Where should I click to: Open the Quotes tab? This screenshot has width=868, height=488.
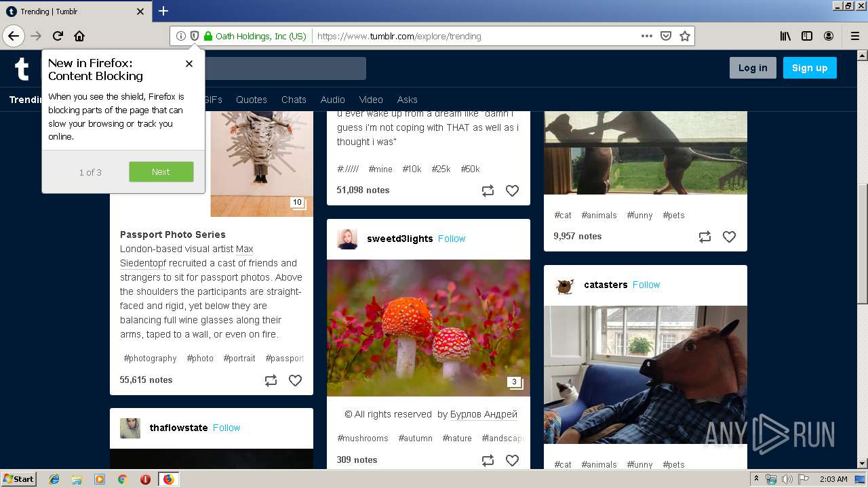pyautogui.click(x=252, y=100)
